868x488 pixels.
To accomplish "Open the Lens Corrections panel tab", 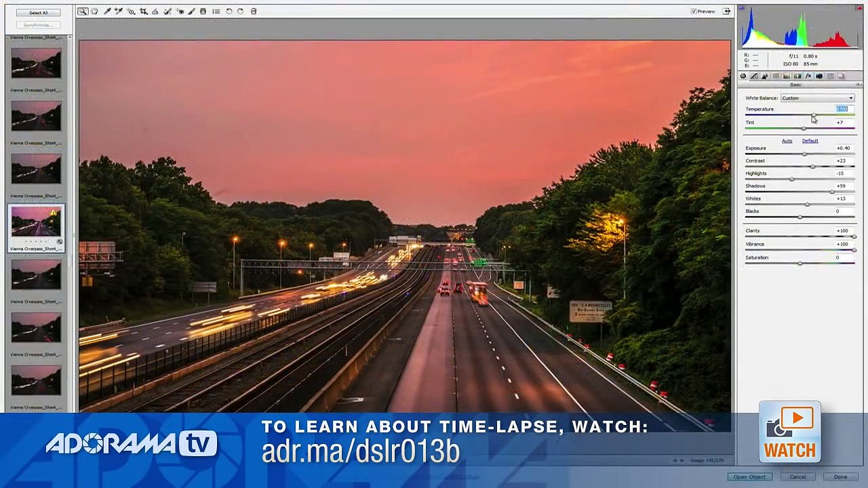I will coord(797,76).
